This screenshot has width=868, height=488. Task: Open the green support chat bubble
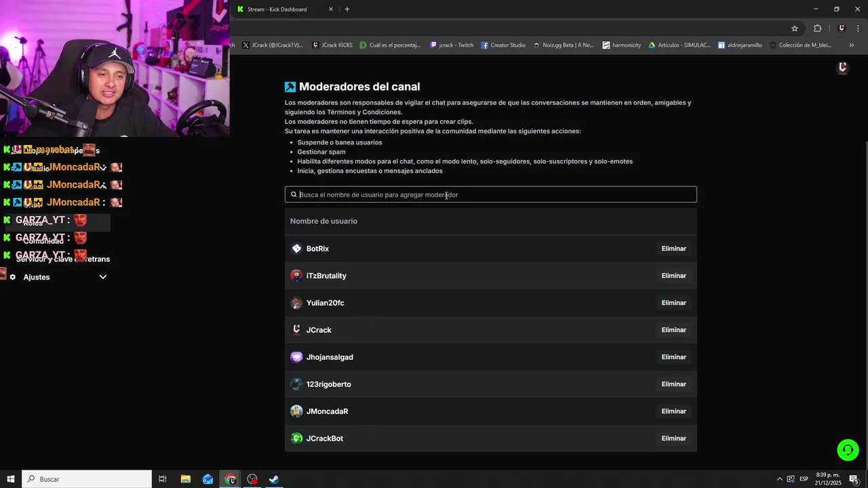click(848, 450)
